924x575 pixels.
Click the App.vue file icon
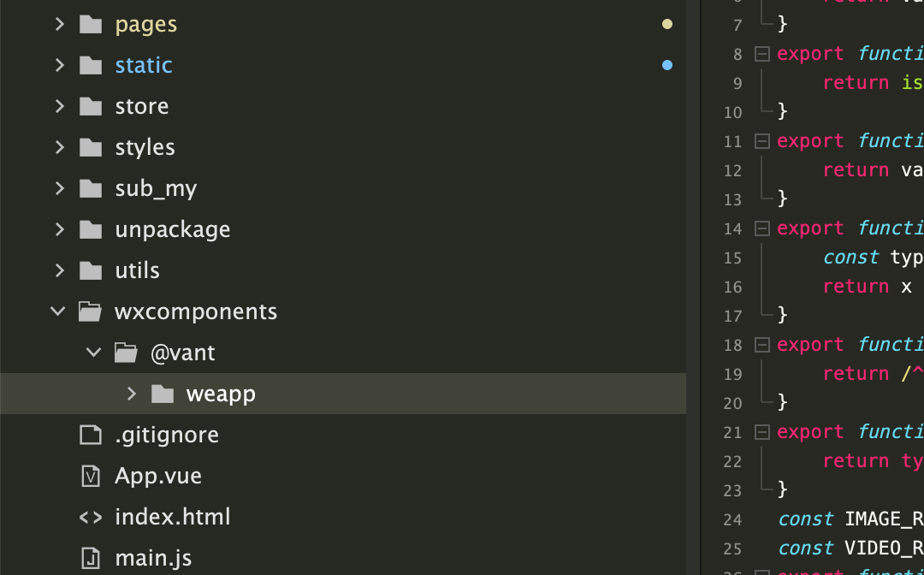pos(90,476)
